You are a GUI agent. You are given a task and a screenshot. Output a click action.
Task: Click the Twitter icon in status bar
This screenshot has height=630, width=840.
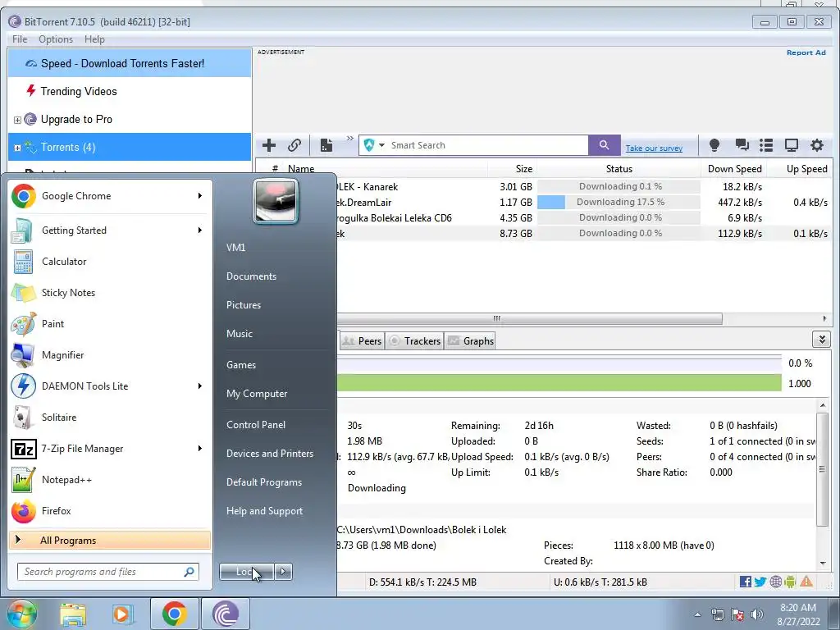(x=760, y=582)
